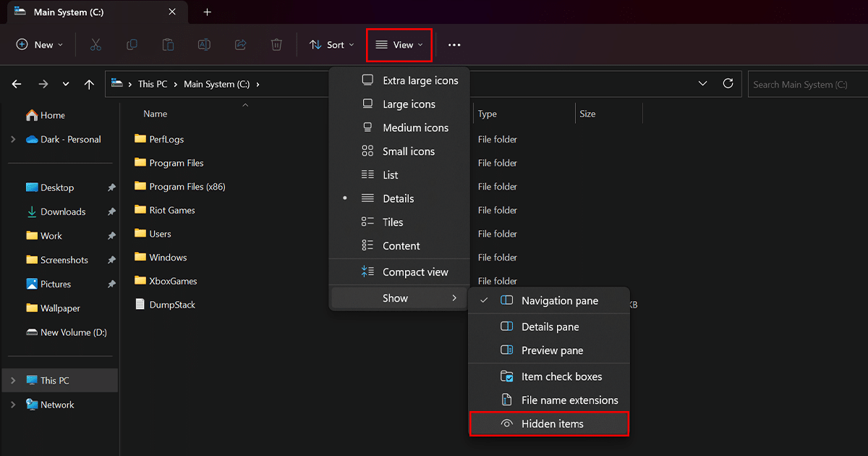868x456 pixels.
Task: Click the Cut scissors icon in toolbar
Action: pos(95,45)
